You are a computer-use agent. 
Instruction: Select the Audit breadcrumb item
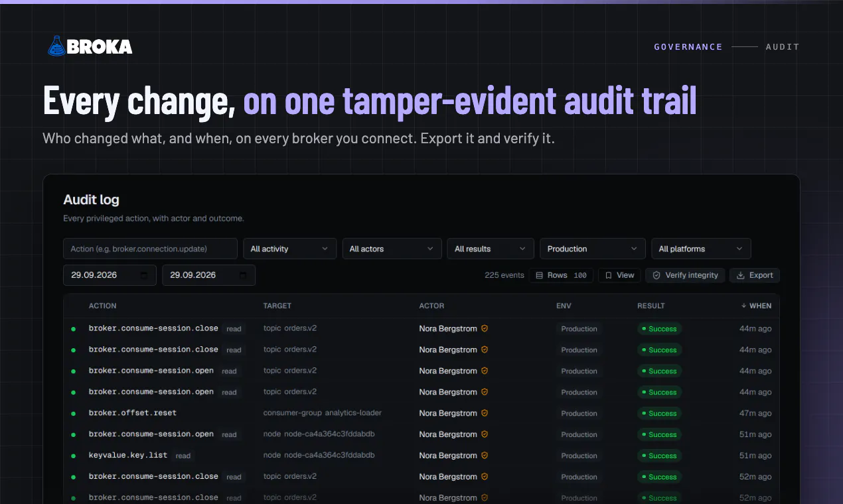click(x=783, y=47)
